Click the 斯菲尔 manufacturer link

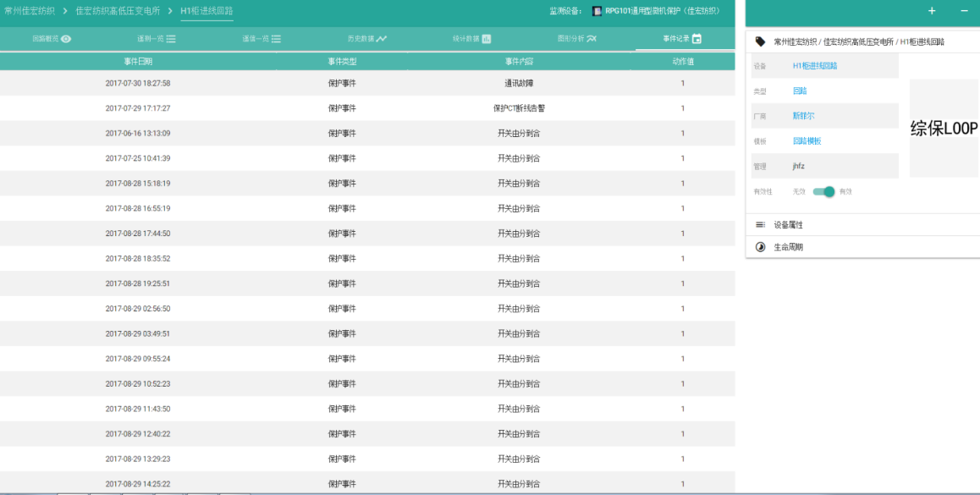(803, 116)
